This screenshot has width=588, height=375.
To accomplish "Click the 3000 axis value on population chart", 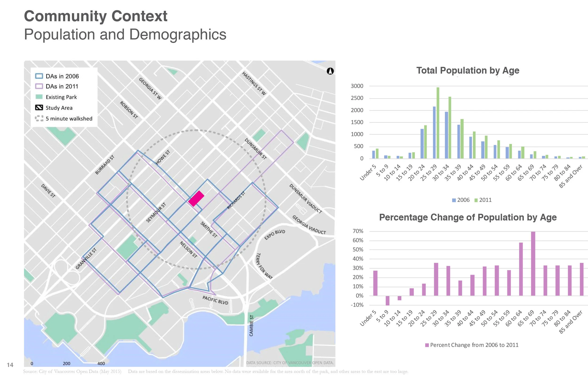I will (x=357, y=86).
